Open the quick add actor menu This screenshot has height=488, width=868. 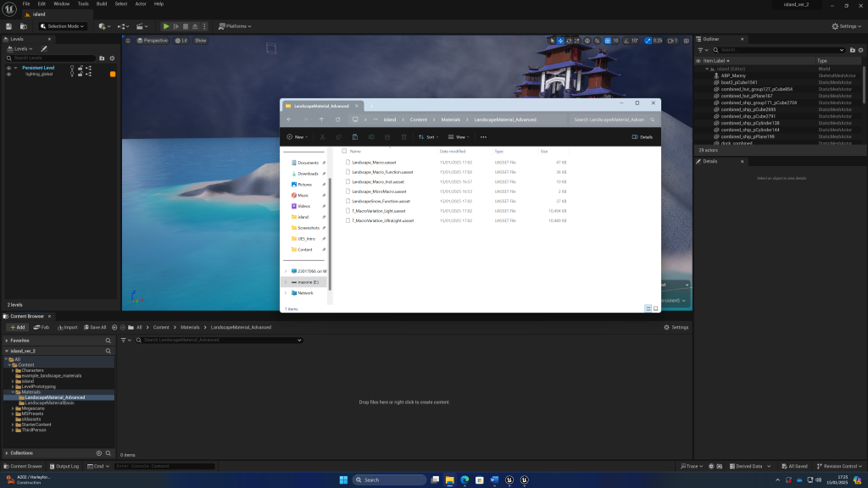point(103,26)
